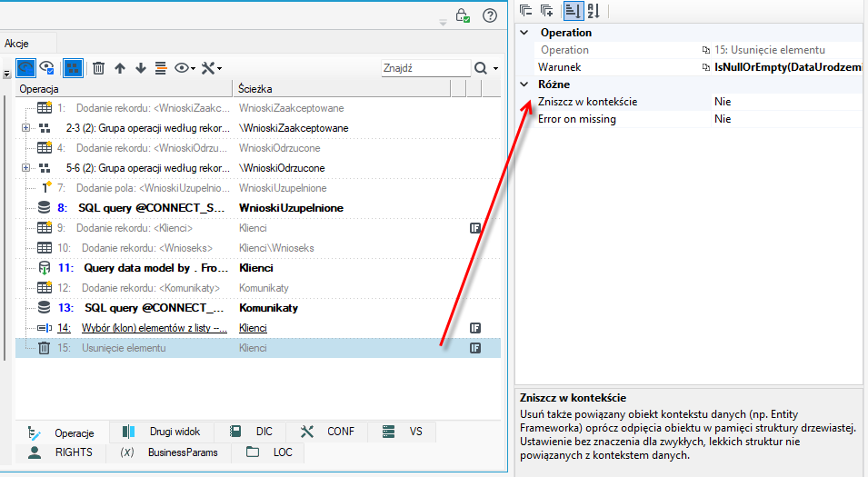Image resolution: width=868 pixels, height=477 pixels.
Task: Click the WnioskiUzupelnione path of operation 8
Action: pyautogui.click(x=291, y=208)
